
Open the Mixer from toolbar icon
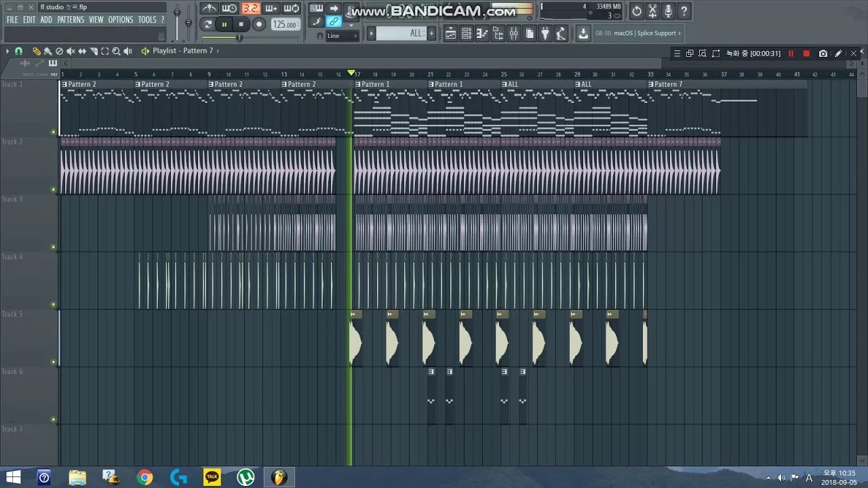point(514,33)
